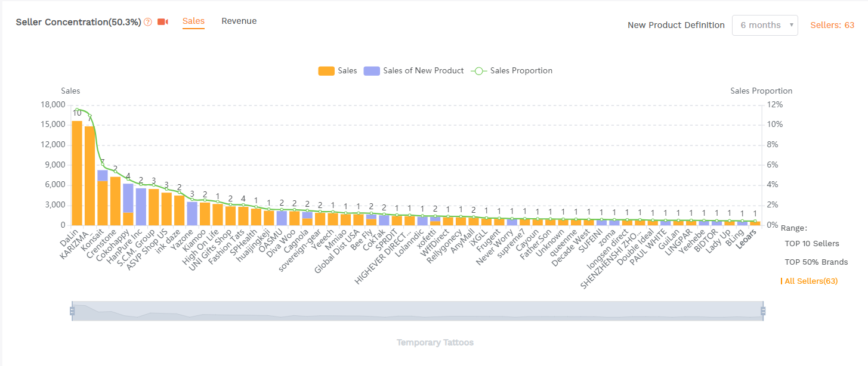Click the left handle of range slider

(x=72, y=311)
